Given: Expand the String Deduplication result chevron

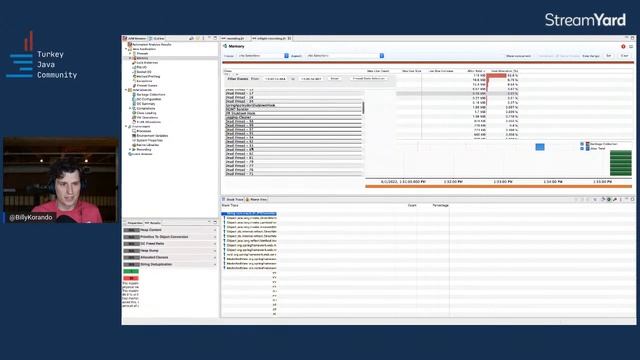Looking at the screenshot, I should (215, 264).
